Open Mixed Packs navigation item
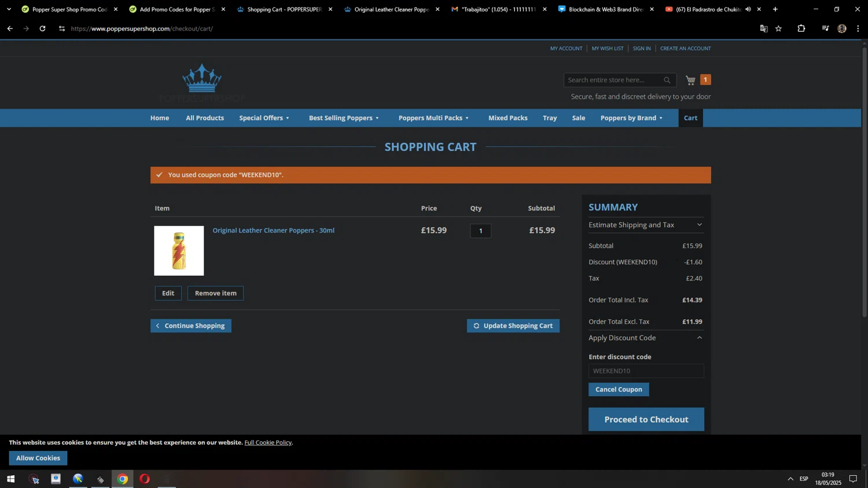 tap(508, 118)
